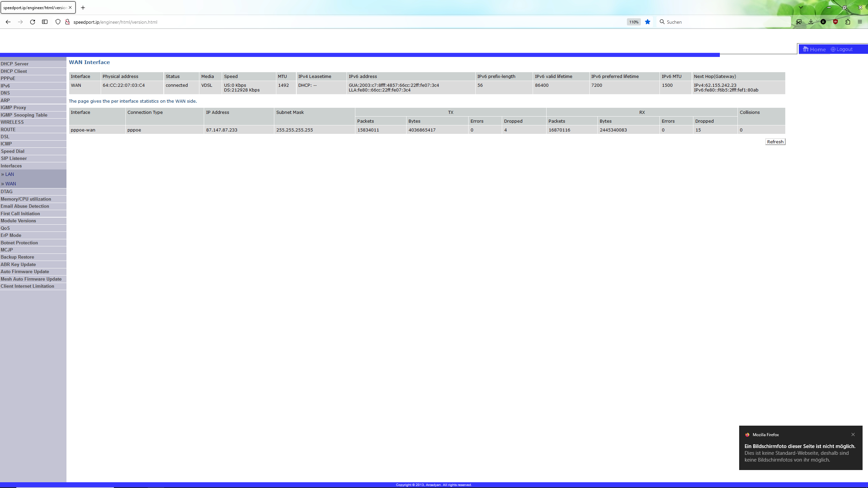
Task: Click the blue bookmark star
Action: tap(648, 22)
